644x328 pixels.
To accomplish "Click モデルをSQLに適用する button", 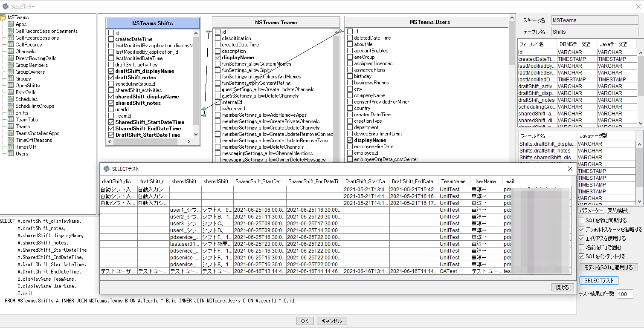I will 609,268.
